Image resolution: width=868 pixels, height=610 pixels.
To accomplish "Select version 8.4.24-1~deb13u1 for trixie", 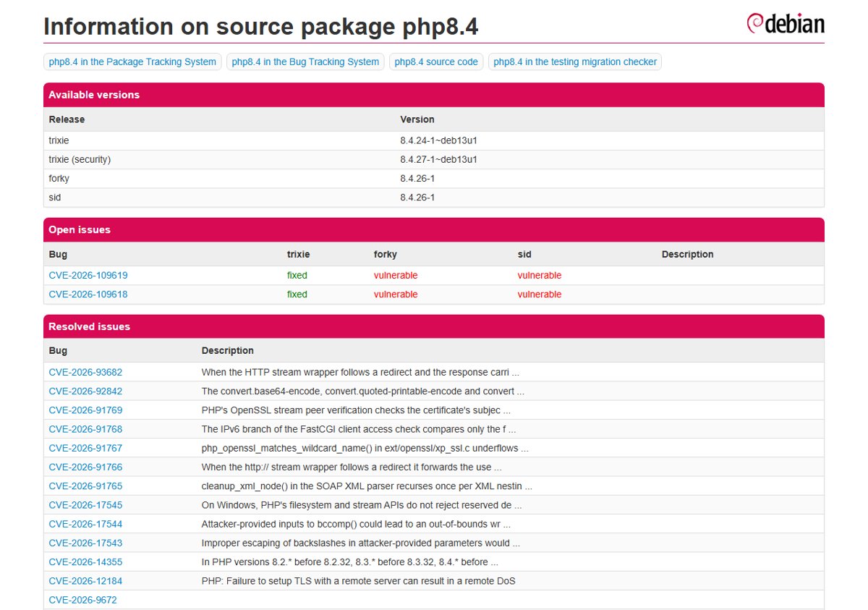I will [438, 140].
